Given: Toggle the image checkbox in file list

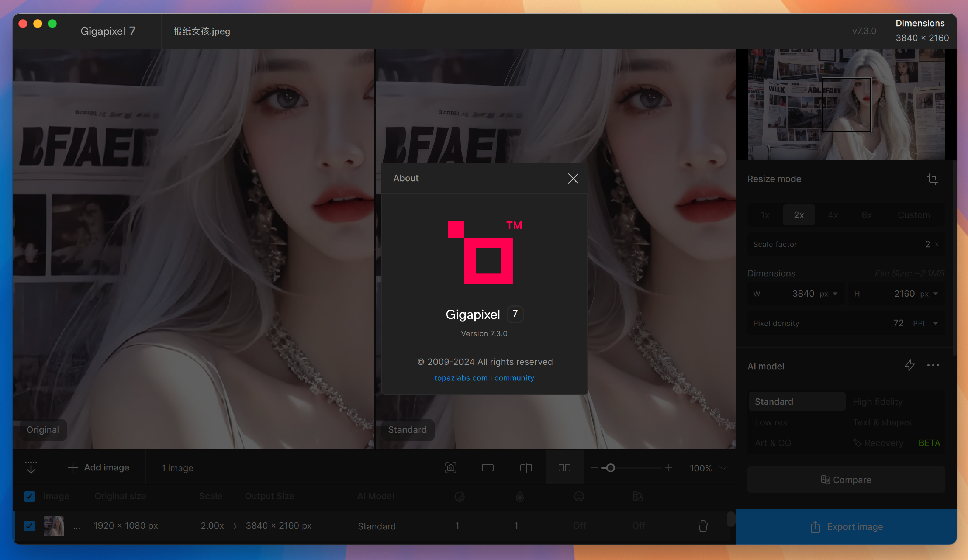Looking at the screenshot, I should [x=30, y=525].
